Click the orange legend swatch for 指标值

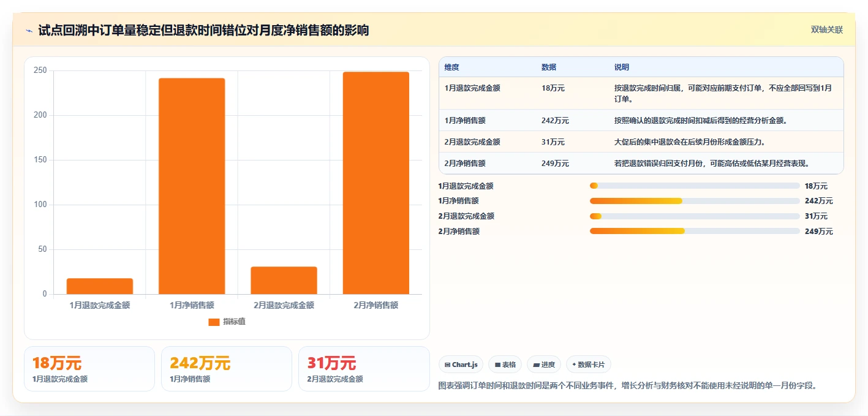click(x=214, y=322)
